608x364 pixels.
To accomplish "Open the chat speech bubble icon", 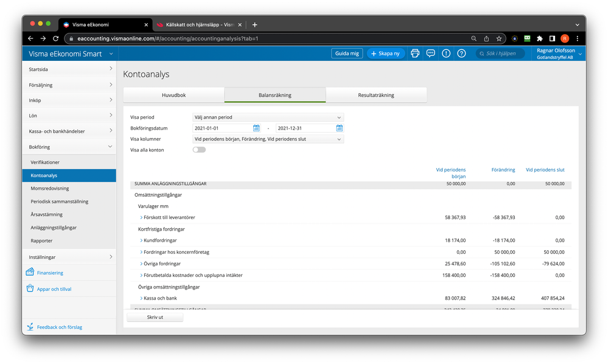I will 430,54.
